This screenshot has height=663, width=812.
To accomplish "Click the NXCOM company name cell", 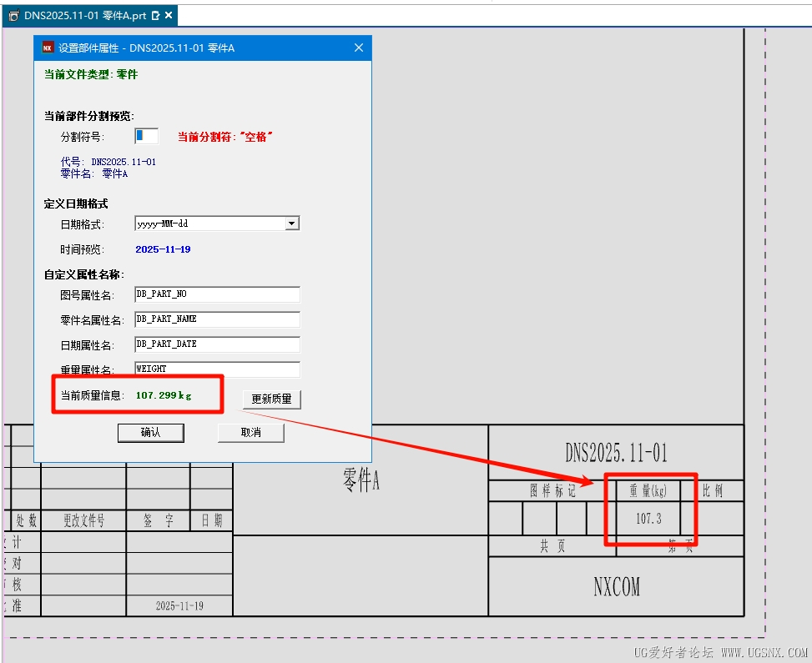I will pyautogui.click(x=616, y=587).
